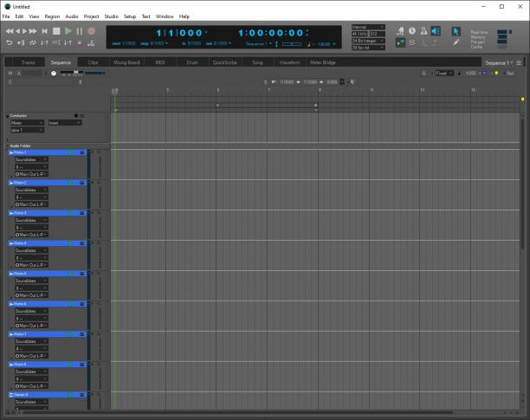530x420 pixels.
Task: Click the Pause transport button
Action: [80, 31]
